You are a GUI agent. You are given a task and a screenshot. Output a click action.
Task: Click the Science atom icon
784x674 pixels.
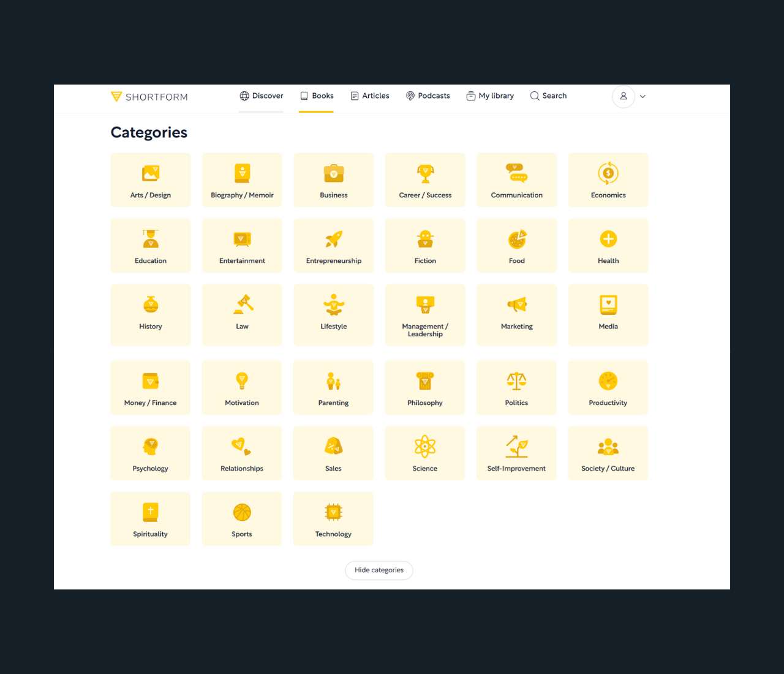click(x=425, y=447)
